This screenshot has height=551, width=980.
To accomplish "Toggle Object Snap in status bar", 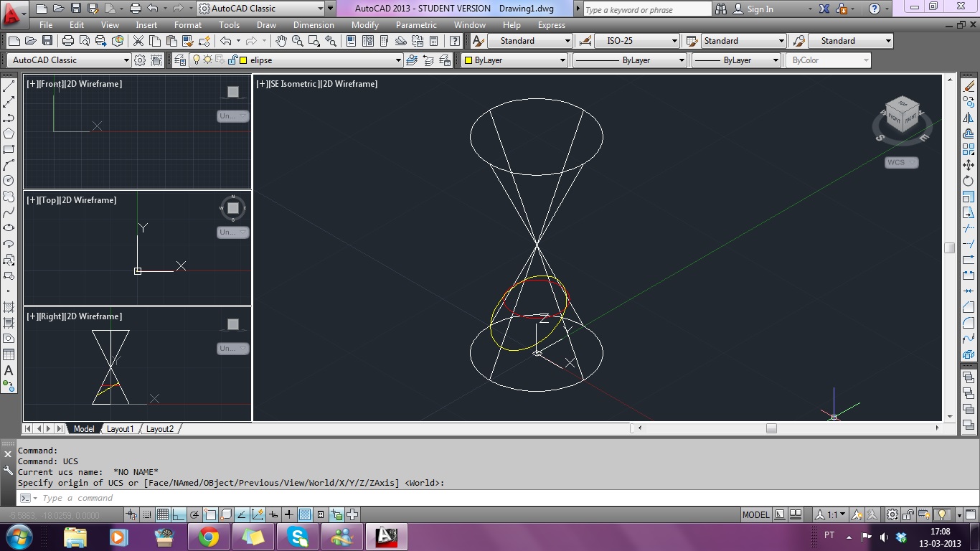I will point(210,514).
